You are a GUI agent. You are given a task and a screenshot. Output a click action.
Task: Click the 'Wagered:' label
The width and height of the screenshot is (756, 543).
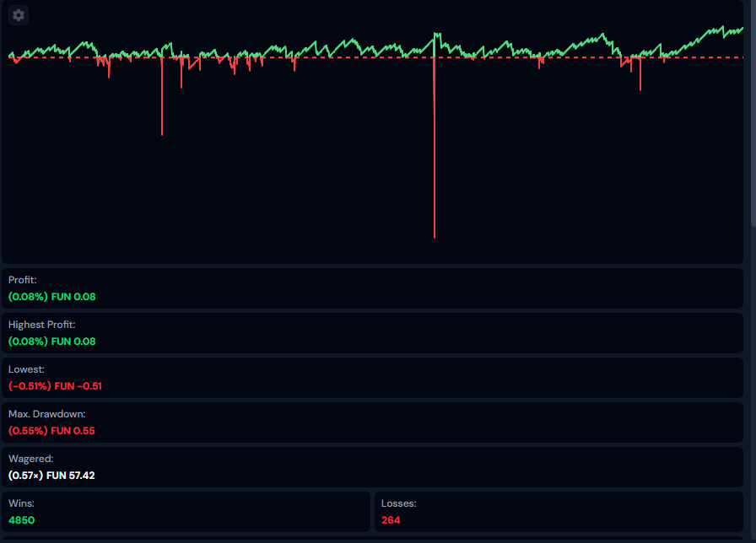point(30,459)
